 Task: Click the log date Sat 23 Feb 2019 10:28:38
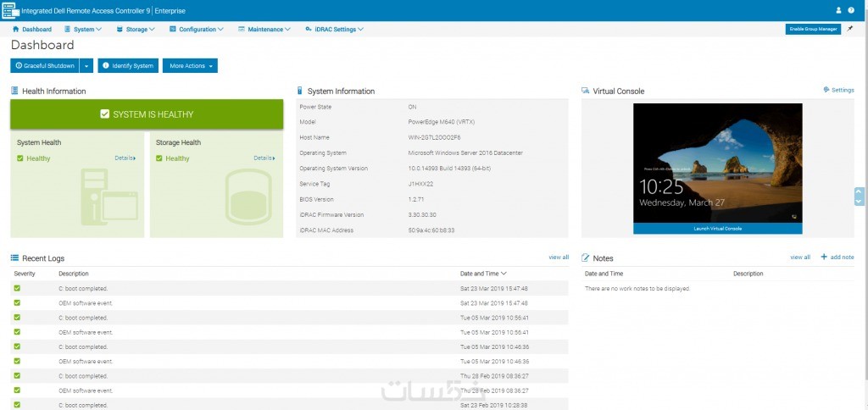pos(494,405)
